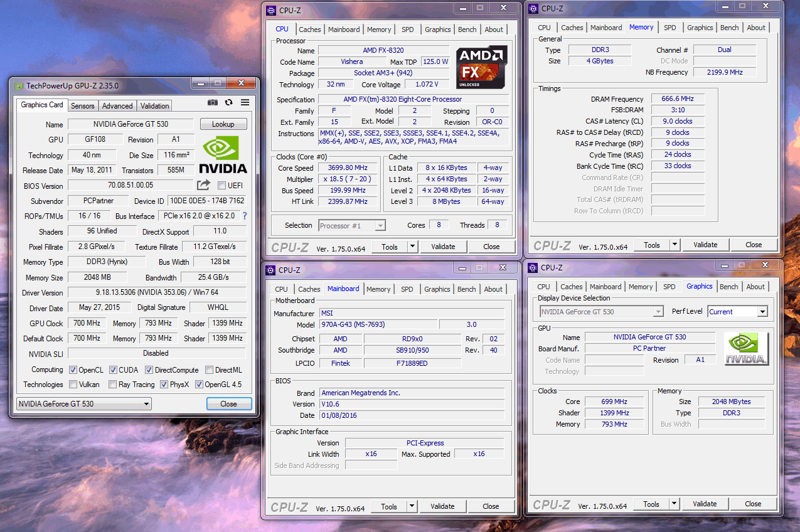The height and width of the screenshot is (532, 800).
Task: Switch to Sensors tab in GPU-Z
Action: (x=83, y=106)
